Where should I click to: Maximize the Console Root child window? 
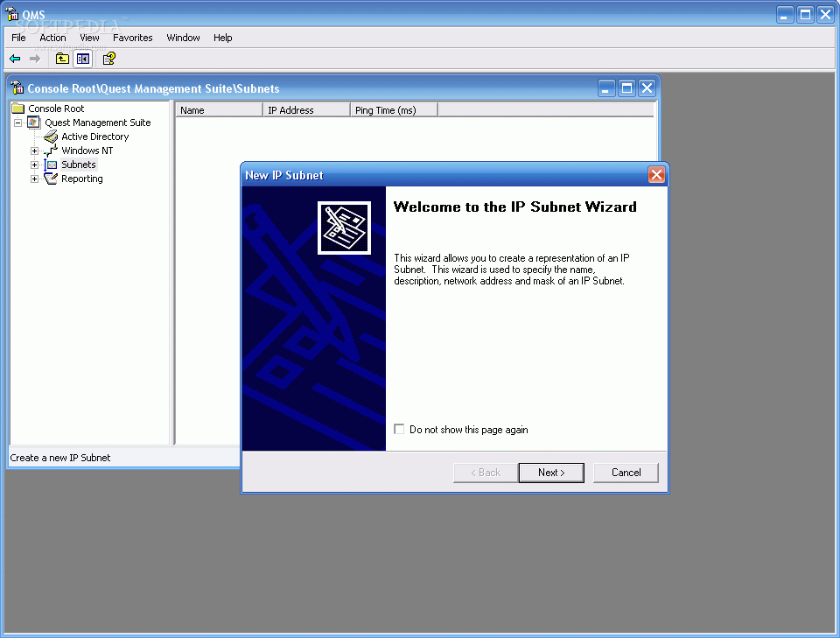tap(626, 88)
